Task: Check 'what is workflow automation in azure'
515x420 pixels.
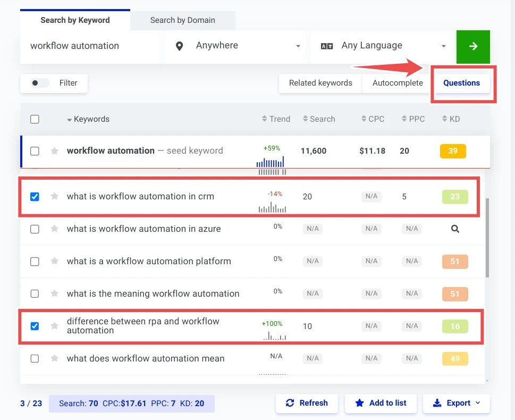Action: tap(35, 229)
